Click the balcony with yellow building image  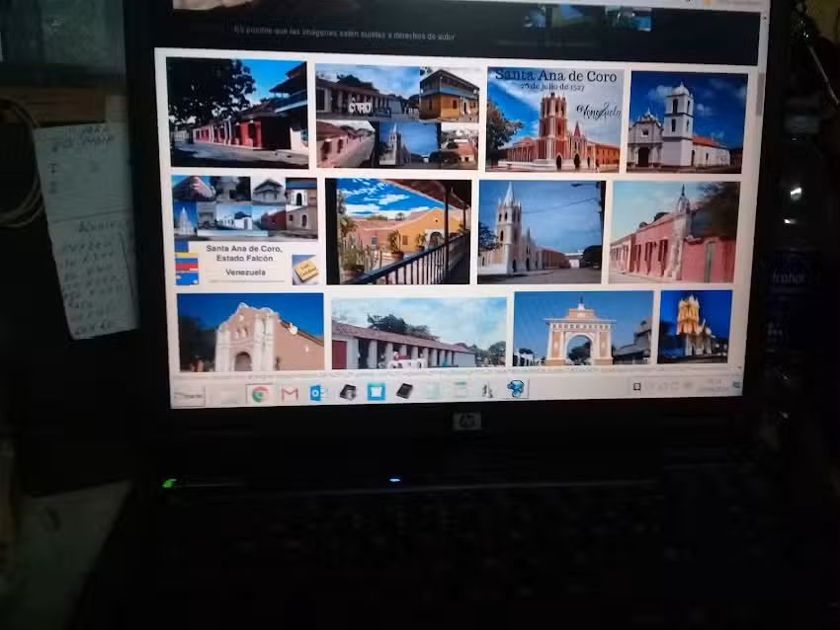[x=398, y=231]
